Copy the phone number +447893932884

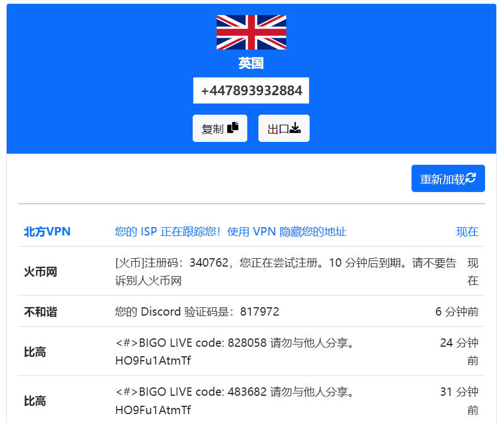pos(220,128)
